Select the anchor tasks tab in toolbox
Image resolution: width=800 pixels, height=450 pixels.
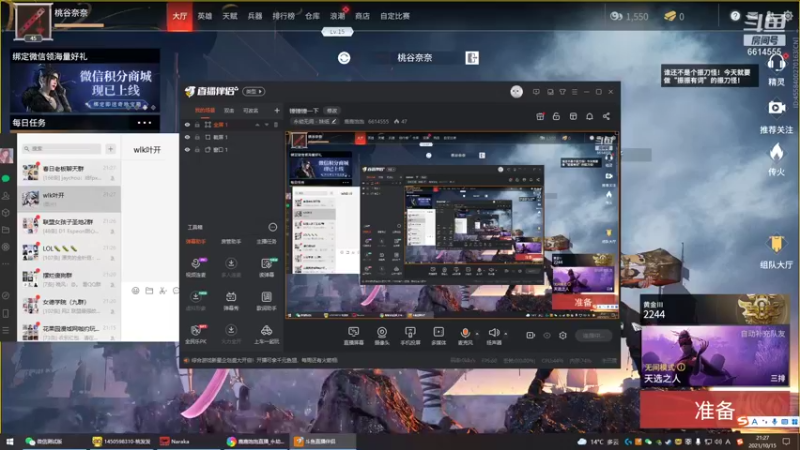tap(266, 241)
